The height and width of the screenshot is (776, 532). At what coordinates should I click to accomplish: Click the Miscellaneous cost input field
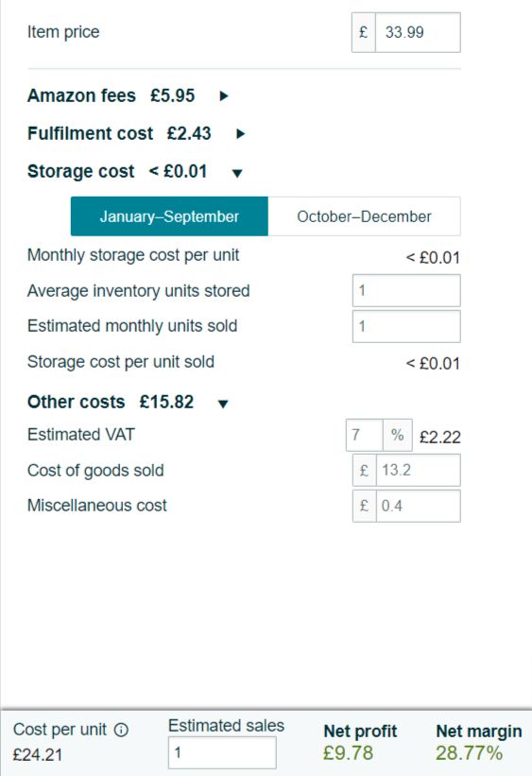[419, 506]
